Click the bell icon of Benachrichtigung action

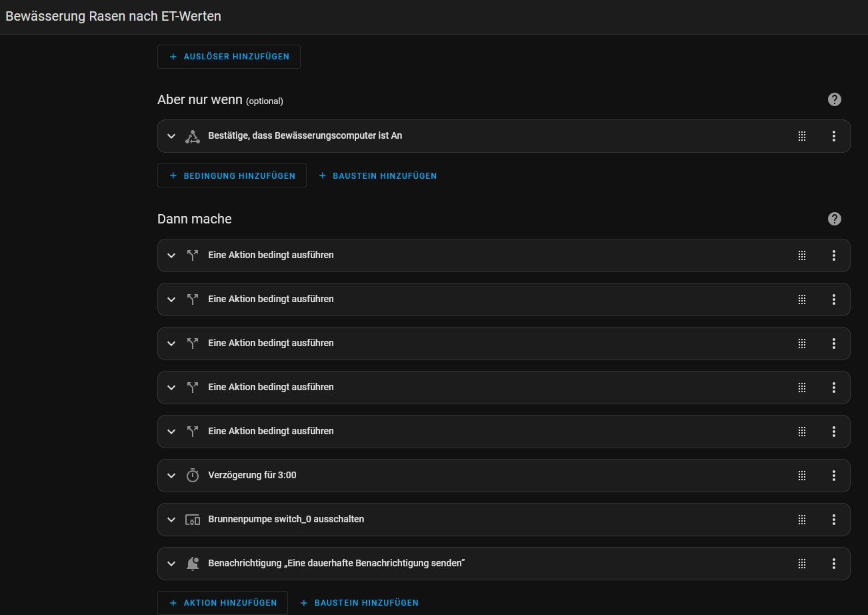coord(193,564)
